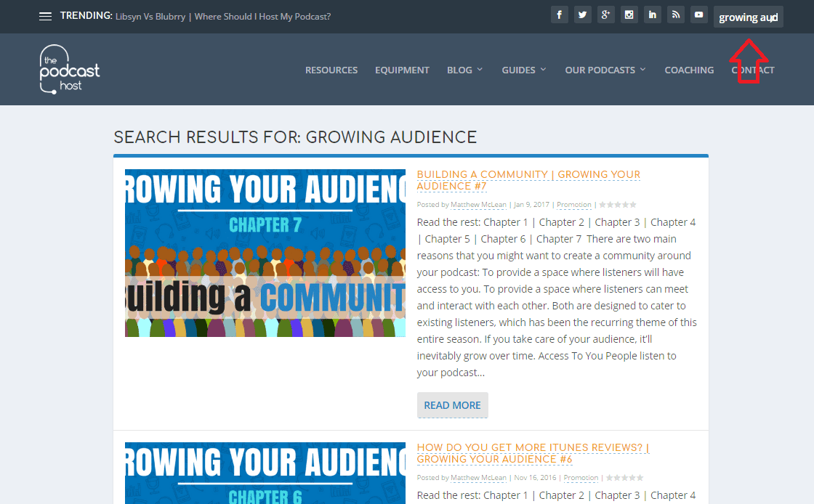The height and width of the screenshot is (504, 814).
Task: Open the Instagram social icon
Action: [629, 15]
